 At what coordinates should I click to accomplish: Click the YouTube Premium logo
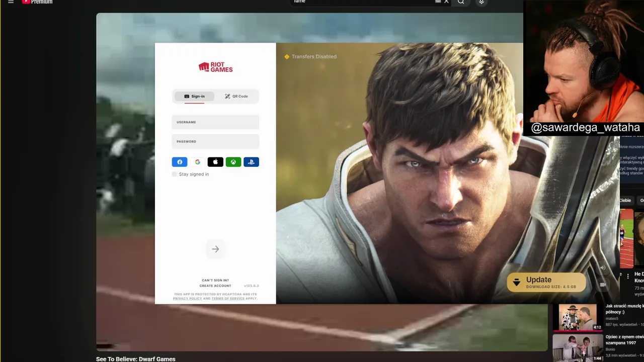pos(37,2)
